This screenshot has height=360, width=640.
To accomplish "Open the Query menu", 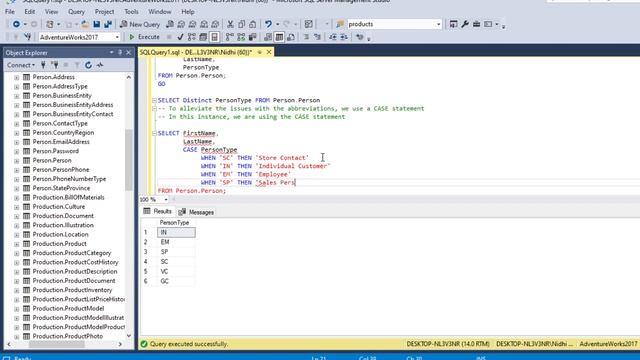I will click(x=76, y=11).
